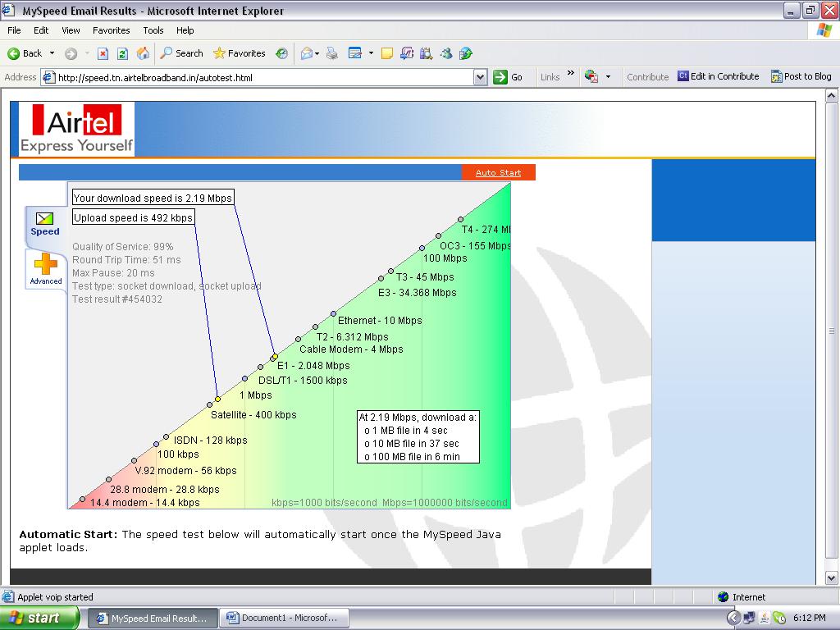Open the Search toolbar button
The height and width of the screenshot is (630, 840).
pos(181,53)
